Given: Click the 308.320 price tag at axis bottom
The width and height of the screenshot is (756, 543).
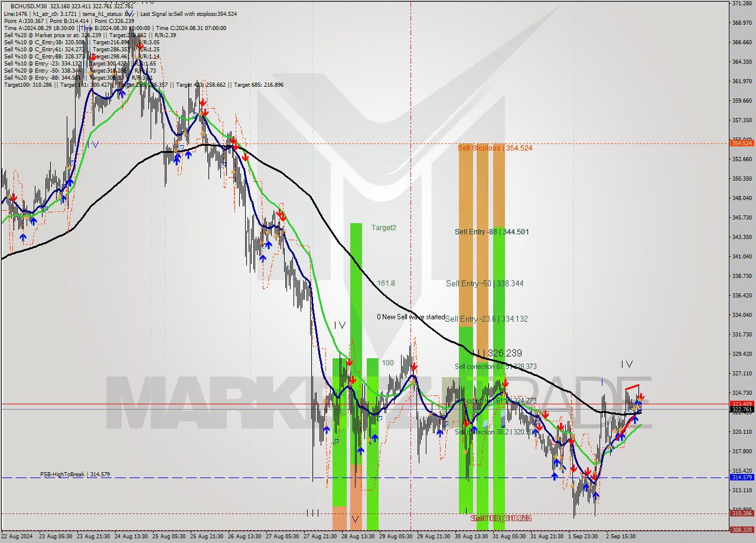Looking at the screenshot, I should tap(742, 529).
